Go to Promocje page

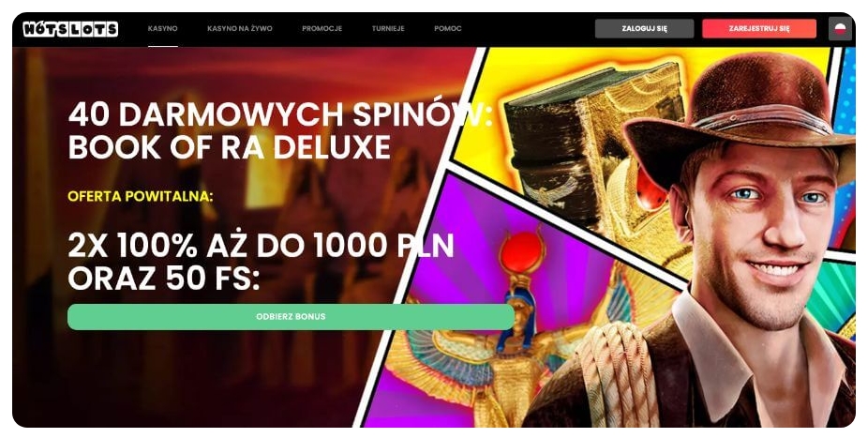click(x=322, y=29)
